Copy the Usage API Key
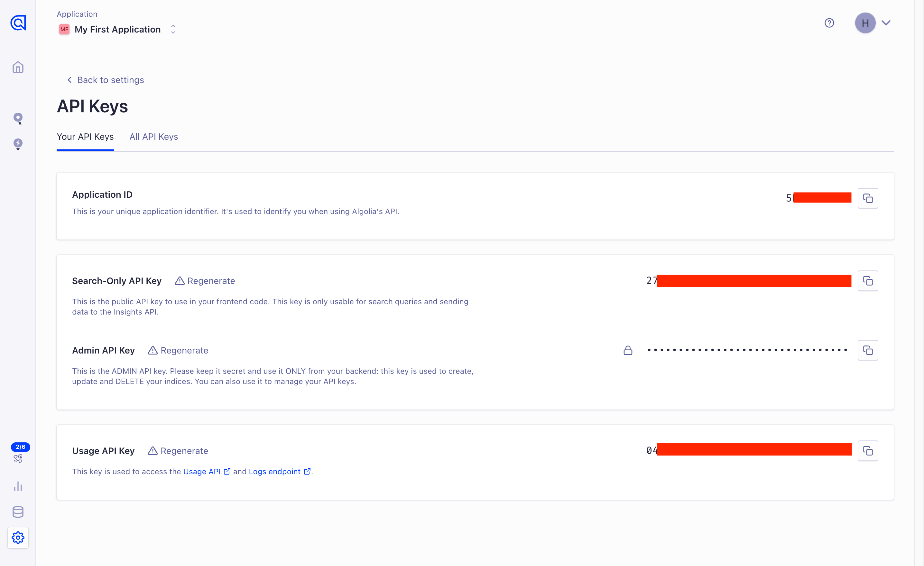The image size is (924, 566). point(868,451)
